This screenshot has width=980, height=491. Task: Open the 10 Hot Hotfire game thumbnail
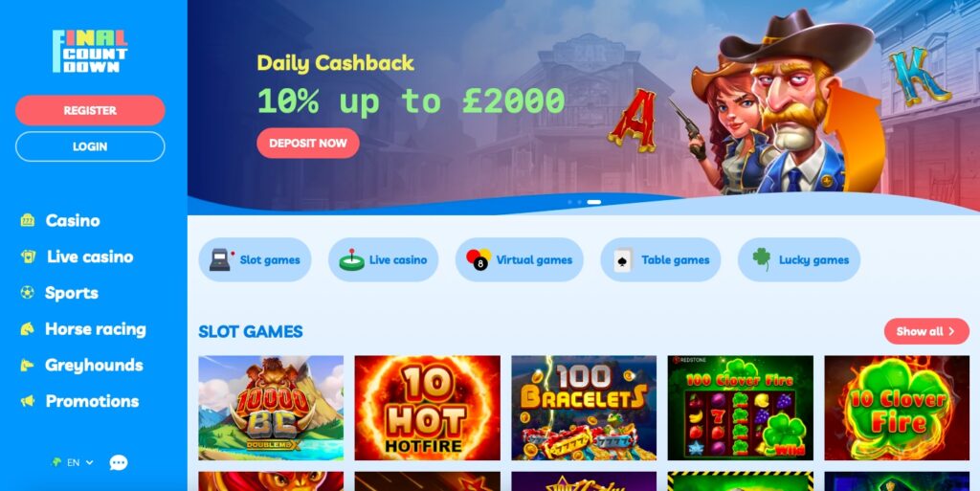(x=428, y=408)
